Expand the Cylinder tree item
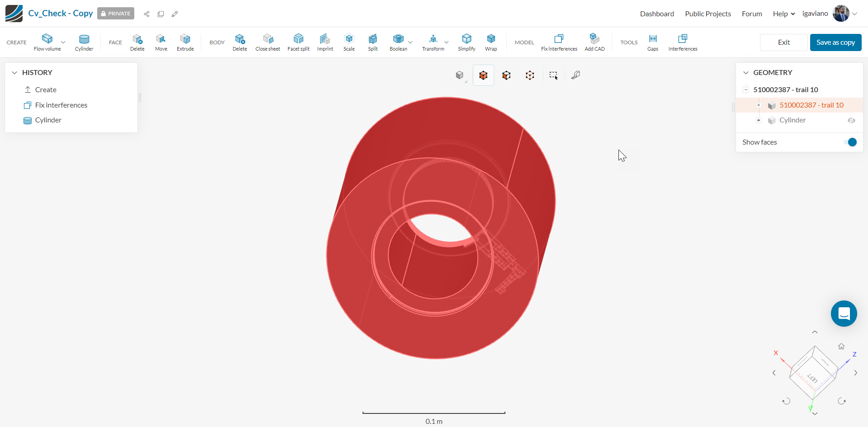Screen dimensions: 868x427 (x=759, y=120)
